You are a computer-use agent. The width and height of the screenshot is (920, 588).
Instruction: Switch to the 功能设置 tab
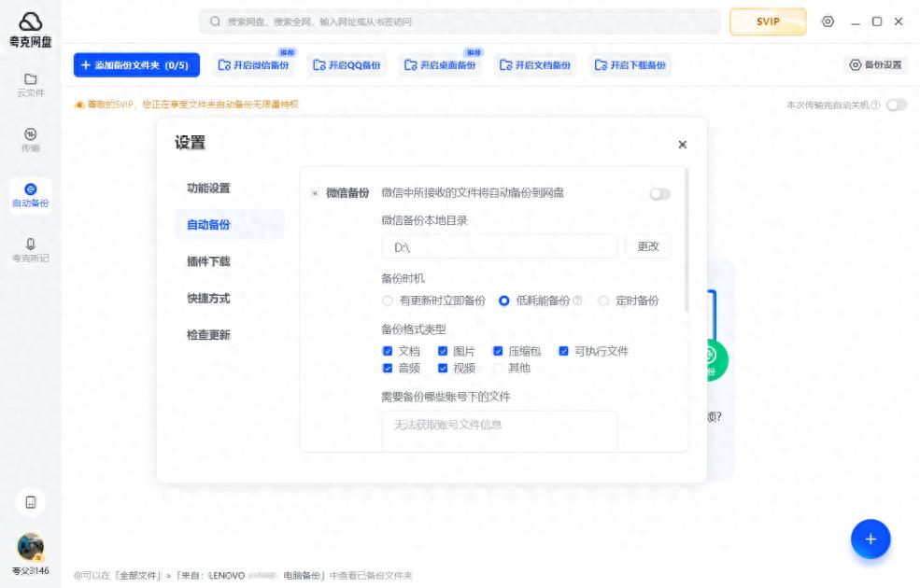point(208,188)
